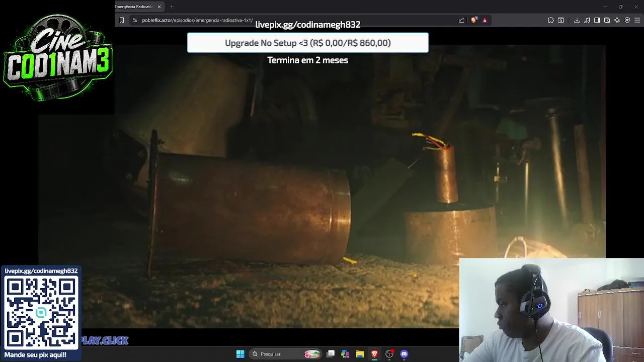The height and width of the screenshot is (362, 644).
Task: Open the Leo AI sparkle icon
Action: point(617,20)
